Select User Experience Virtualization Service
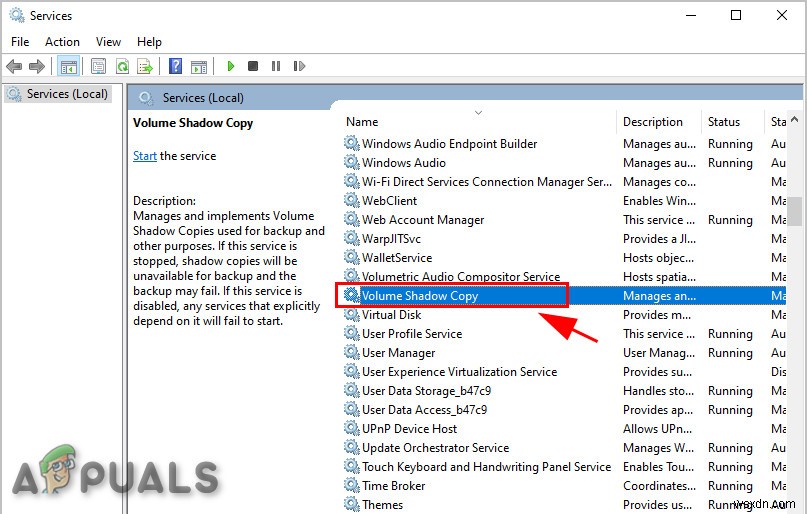 (564, 372)
